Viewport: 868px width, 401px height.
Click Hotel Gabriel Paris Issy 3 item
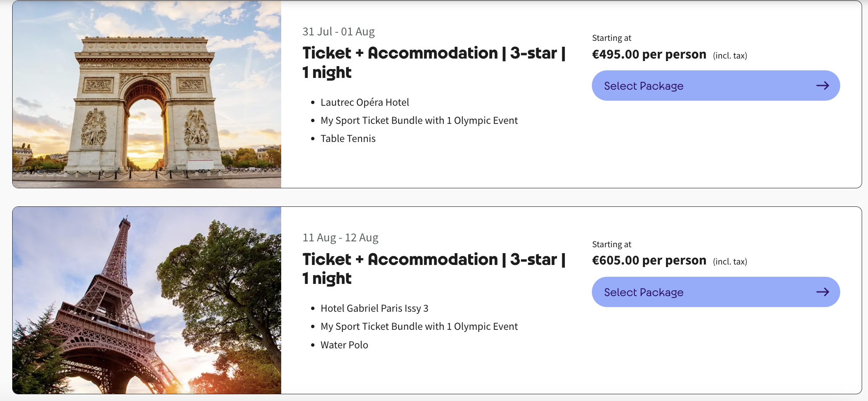(x=374, y=308)
